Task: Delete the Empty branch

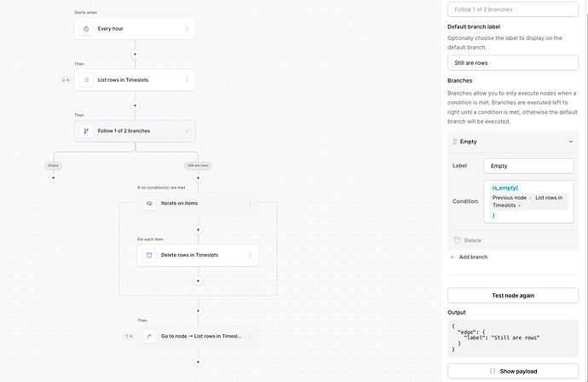Action: tap(468, 240)
